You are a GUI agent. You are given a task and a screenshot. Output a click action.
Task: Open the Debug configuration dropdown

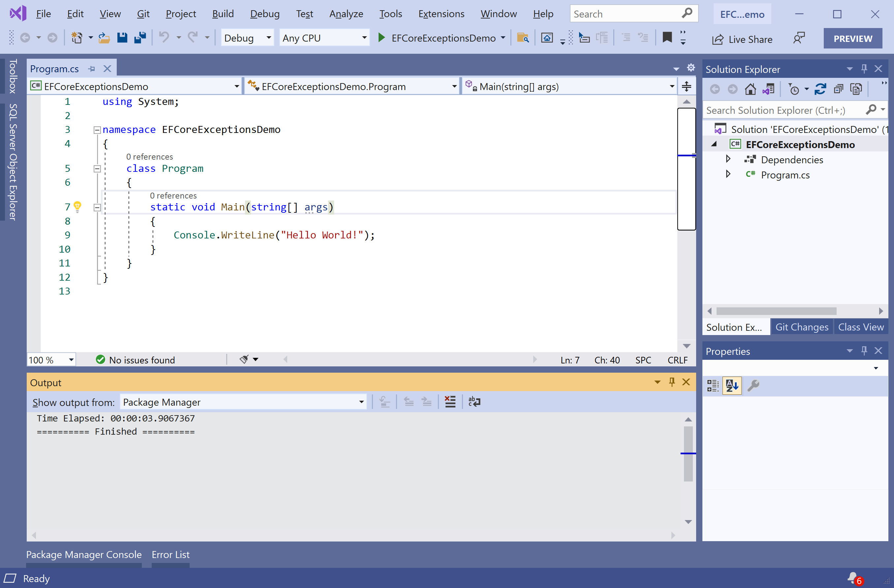(247, 38)
